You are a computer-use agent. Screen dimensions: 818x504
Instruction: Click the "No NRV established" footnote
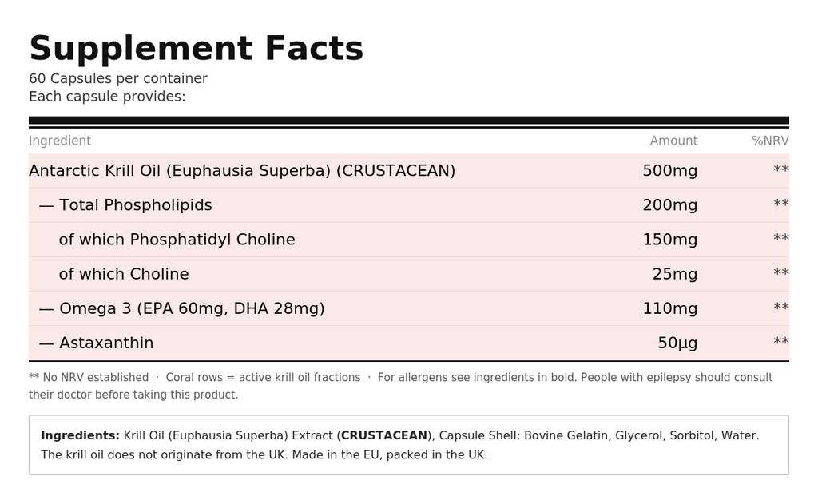pyautogui.click(x=92, y=377)
